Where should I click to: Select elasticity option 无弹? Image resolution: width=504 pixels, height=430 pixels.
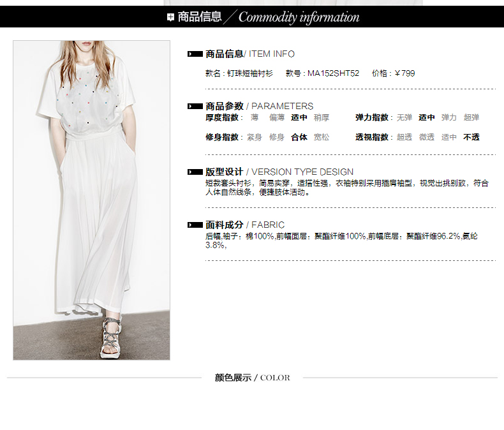404,117
